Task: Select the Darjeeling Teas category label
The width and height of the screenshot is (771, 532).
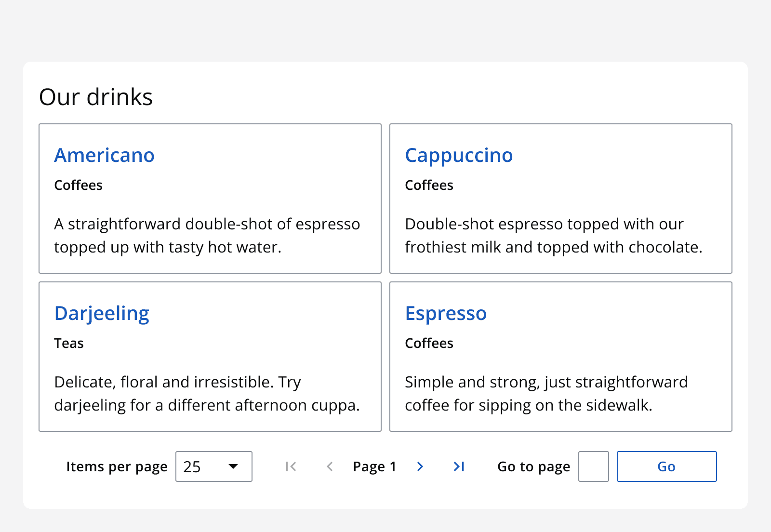Action: coord(69,343)
